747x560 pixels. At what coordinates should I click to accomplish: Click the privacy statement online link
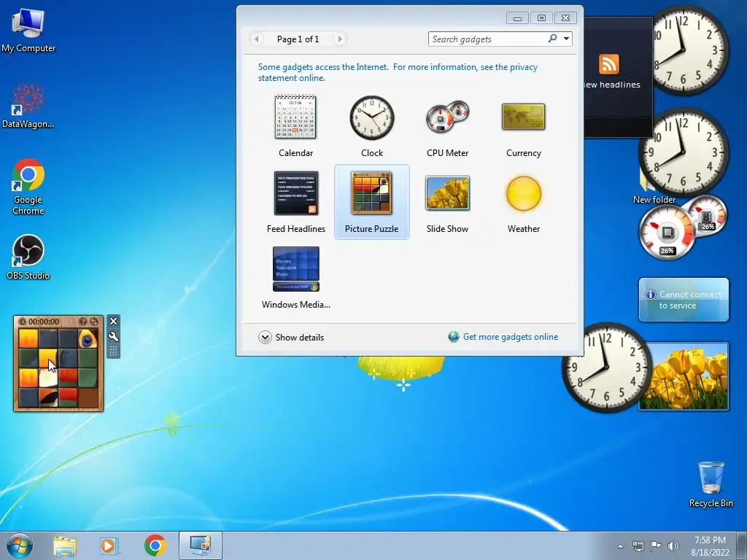(x=398, y=72)
